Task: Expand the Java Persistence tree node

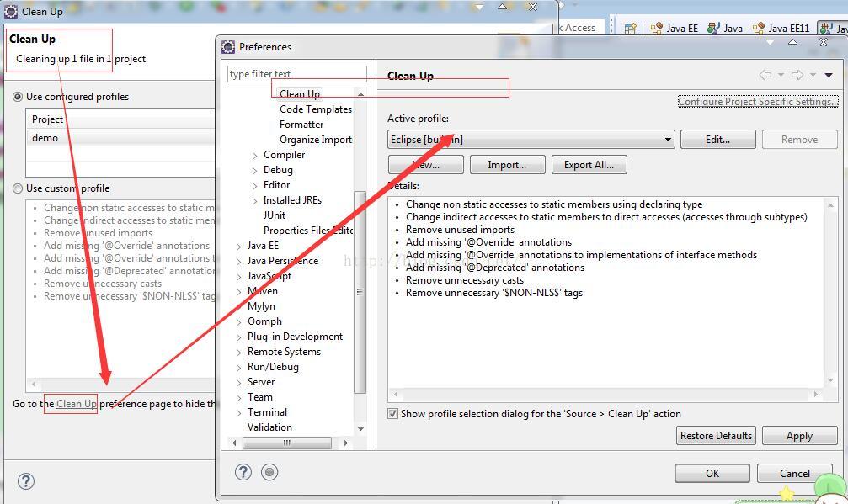Action: point(238,262)
